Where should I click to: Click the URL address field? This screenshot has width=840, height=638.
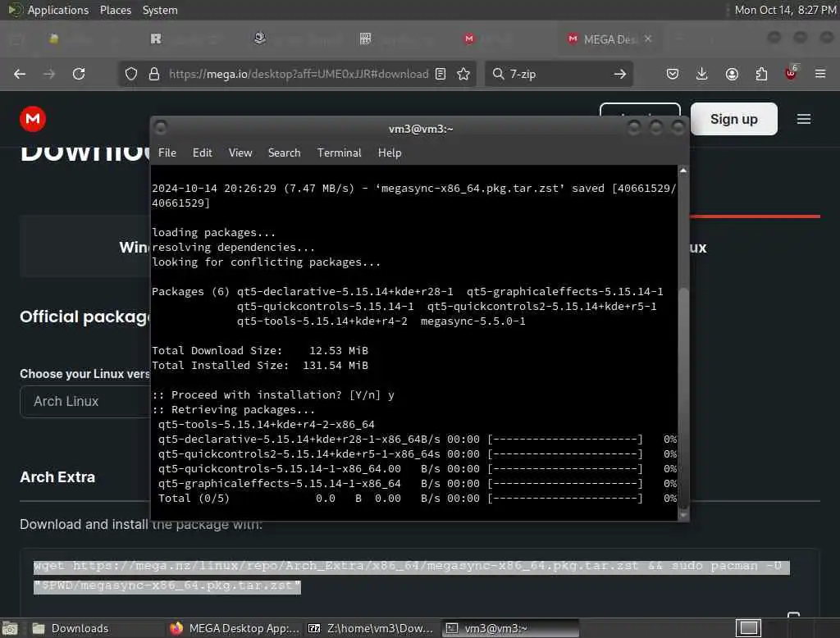coord(299,74)
